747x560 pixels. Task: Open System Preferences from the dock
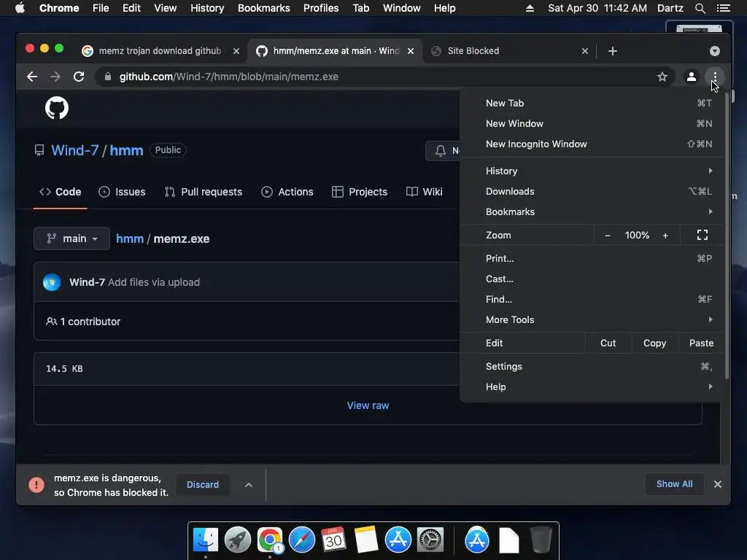coord(430,540)
